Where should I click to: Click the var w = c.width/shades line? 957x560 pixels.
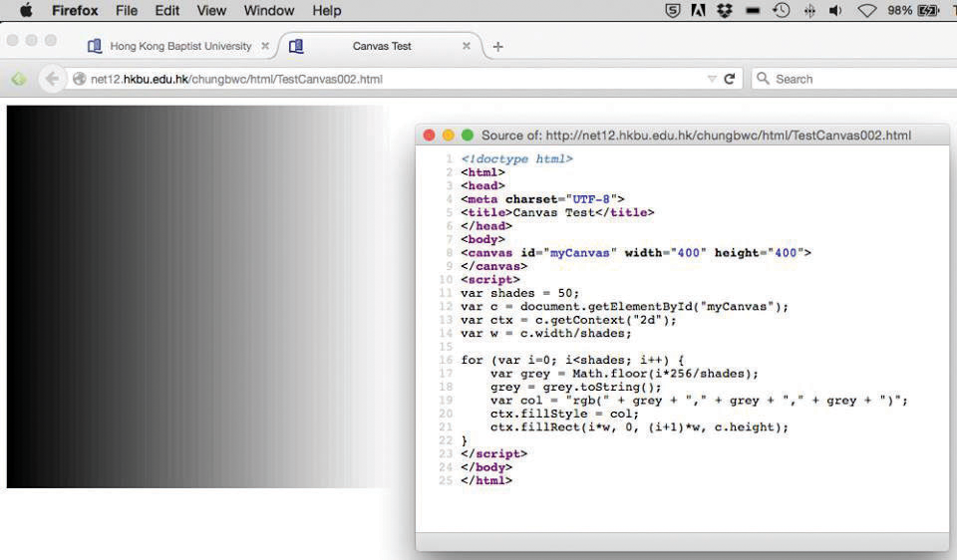(x=545, y=333)
